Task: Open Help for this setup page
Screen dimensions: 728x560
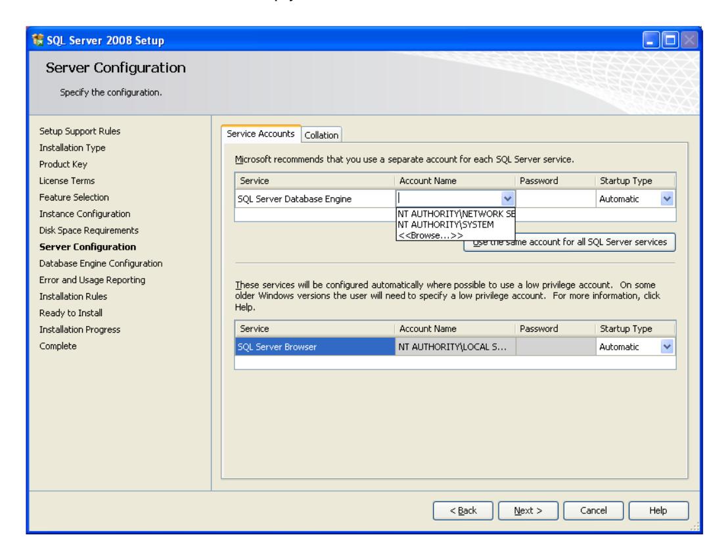Action: tap(658, 510)
